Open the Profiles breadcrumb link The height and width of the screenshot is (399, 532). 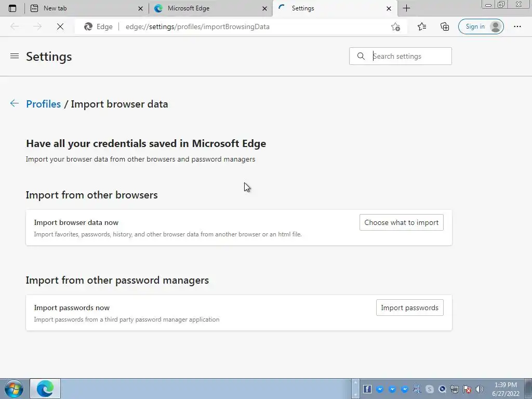[44, 104]
